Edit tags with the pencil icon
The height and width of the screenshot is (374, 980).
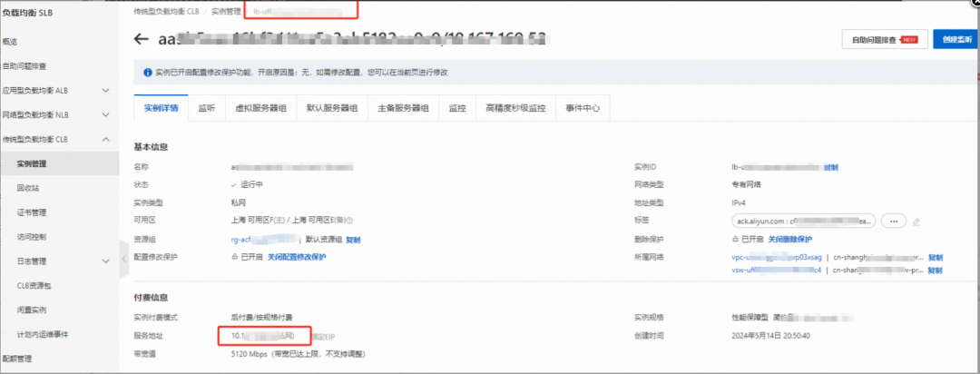pyautogui.click(x=916, y=221)
